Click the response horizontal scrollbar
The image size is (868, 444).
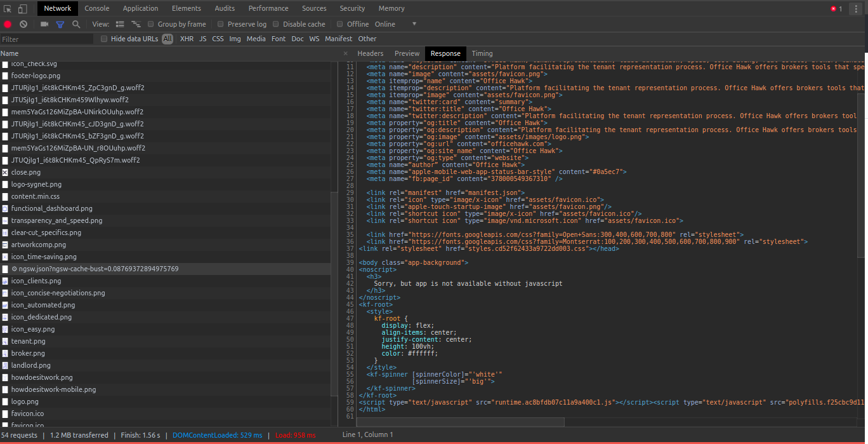click(461, 422)
